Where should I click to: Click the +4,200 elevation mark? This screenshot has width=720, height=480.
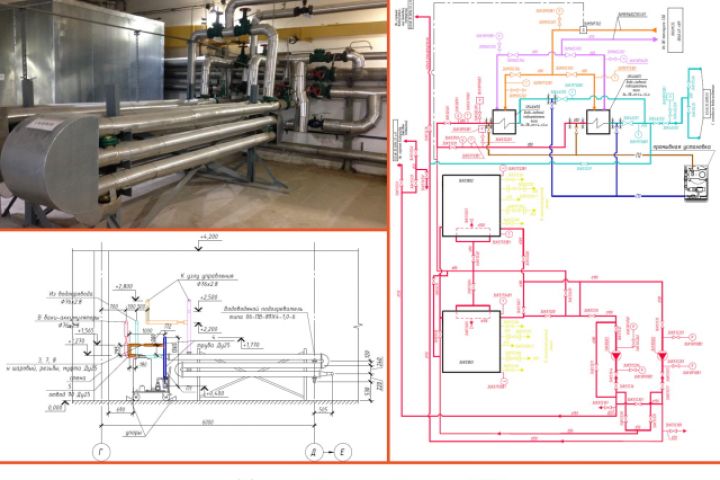[209, 237]
